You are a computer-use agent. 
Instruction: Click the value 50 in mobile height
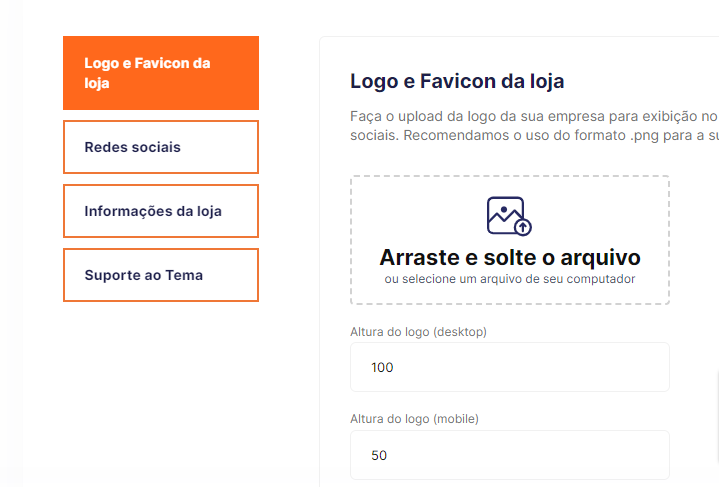[x=378, y=455]
